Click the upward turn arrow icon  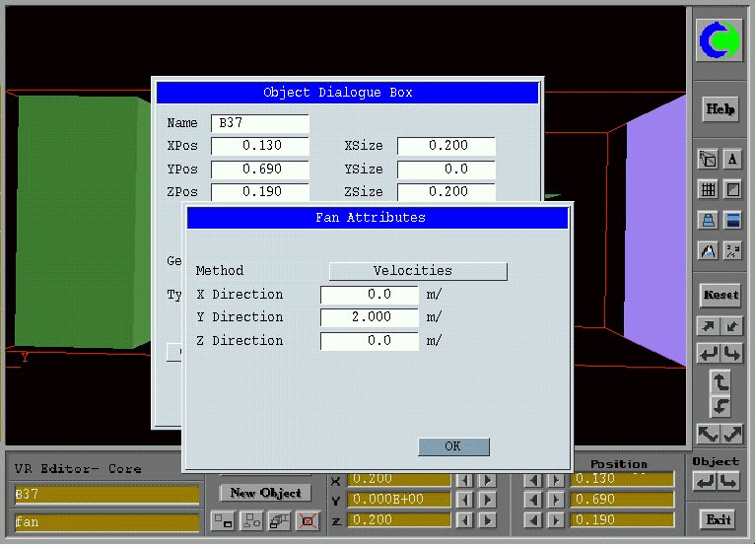click(x=720, y=381)
